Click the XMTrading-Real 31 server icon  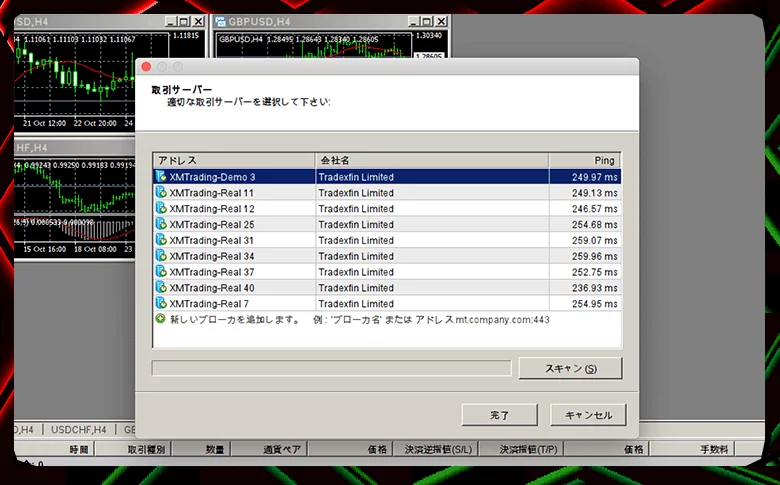point(161,240)
